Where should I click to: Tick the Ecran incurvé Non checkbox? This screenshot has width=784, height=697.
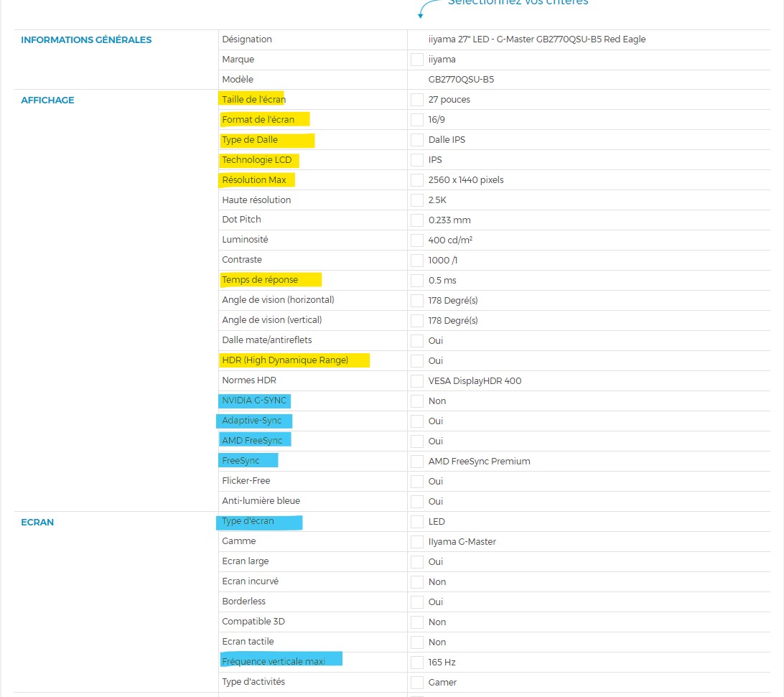pyautogui.click(x=417, y=581)
